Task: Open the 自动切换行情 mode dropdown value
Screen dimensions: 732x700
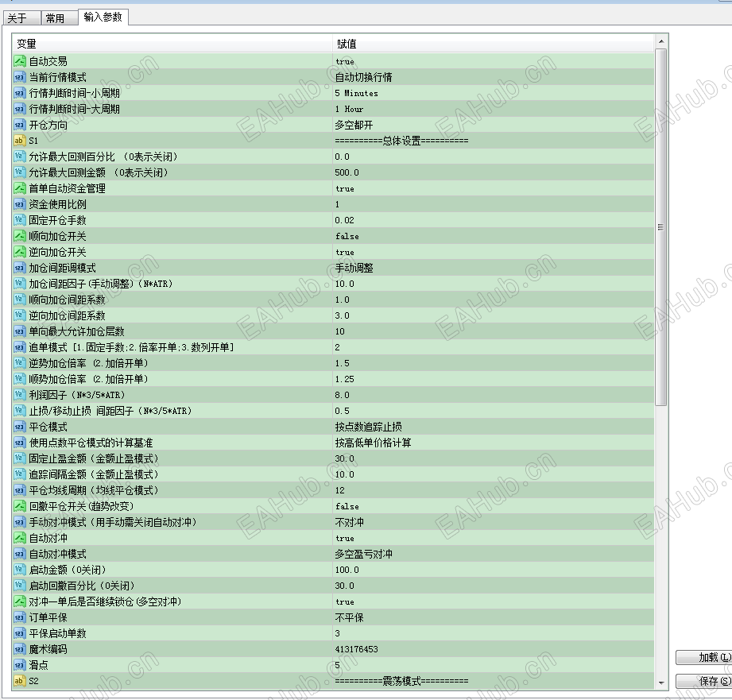Action: point(363,77)
